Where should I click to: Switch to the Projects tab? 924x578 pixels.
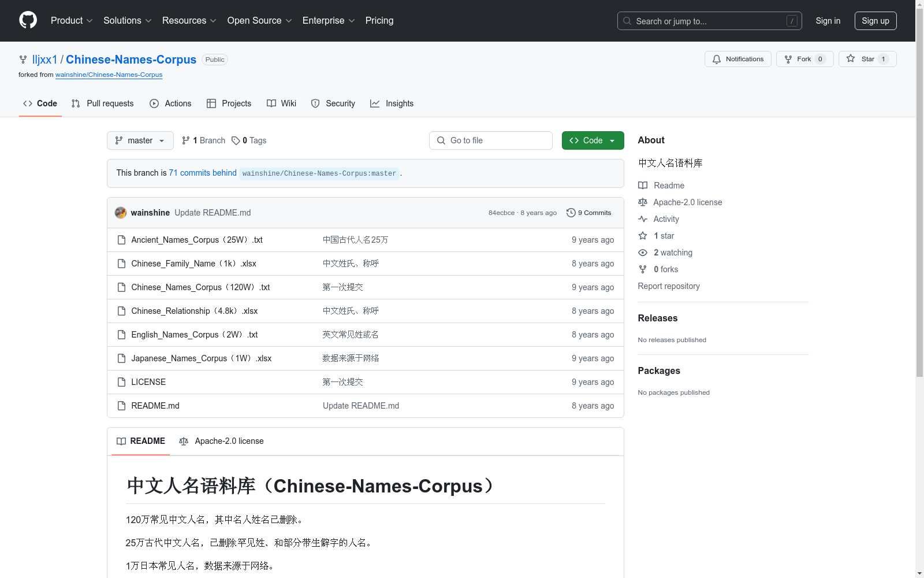229,103
